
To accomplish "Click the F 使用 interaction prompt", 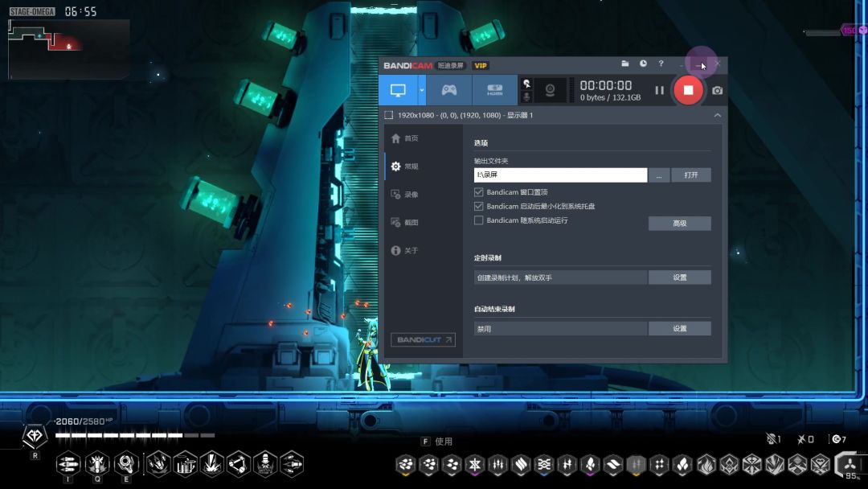I will coord(436,442).
